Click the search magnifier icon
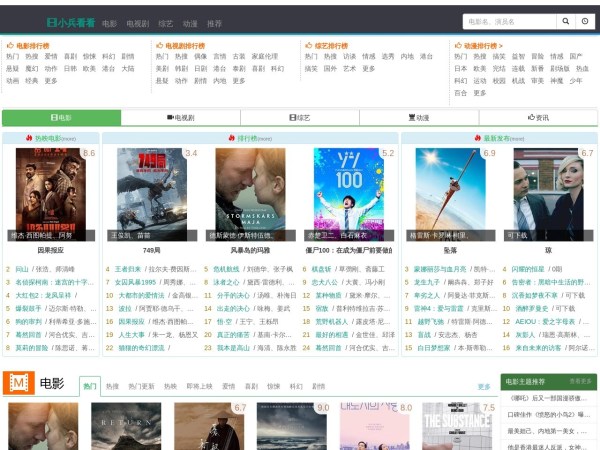Image resolution: width=600 pixels, height=450 pixels. [564, 21]
